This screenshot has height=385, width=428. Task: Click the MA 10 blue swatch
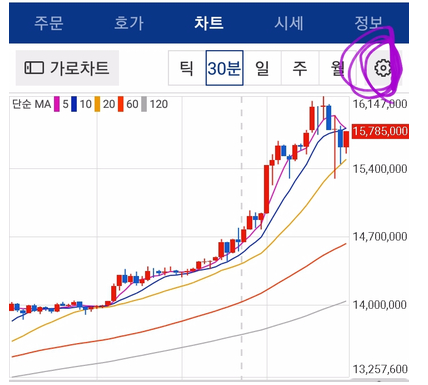tap(74, 104)
